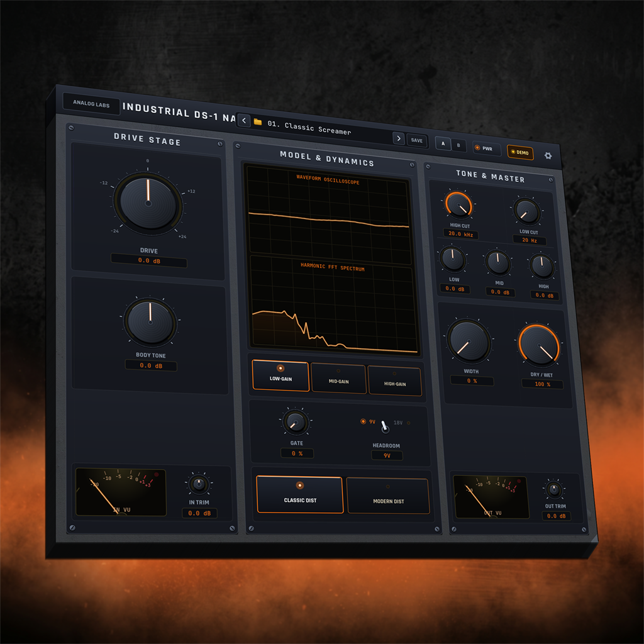Viewport: 644px width, 644px height.
Task: Click the LOW CUT knob
Action: point(527,211)
